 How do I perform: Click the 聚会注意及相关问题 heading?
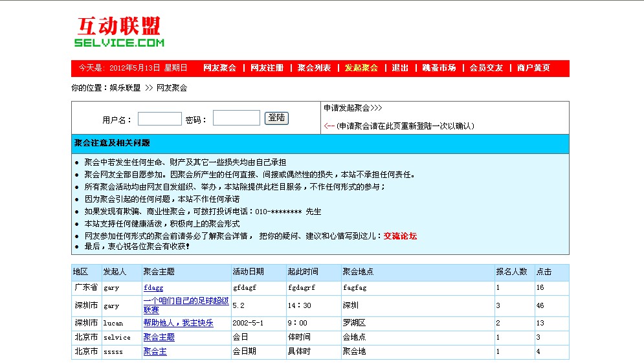click(112, 143)
